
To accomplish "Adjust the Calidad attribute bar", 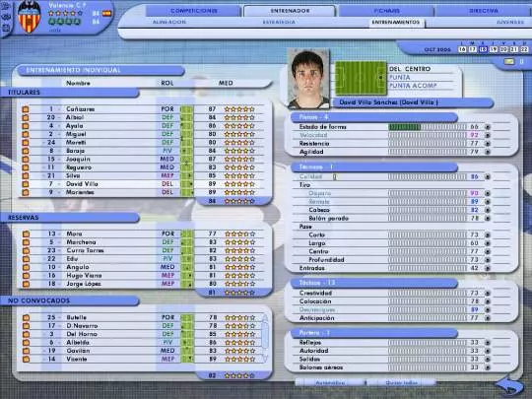I will click(428, 176).
